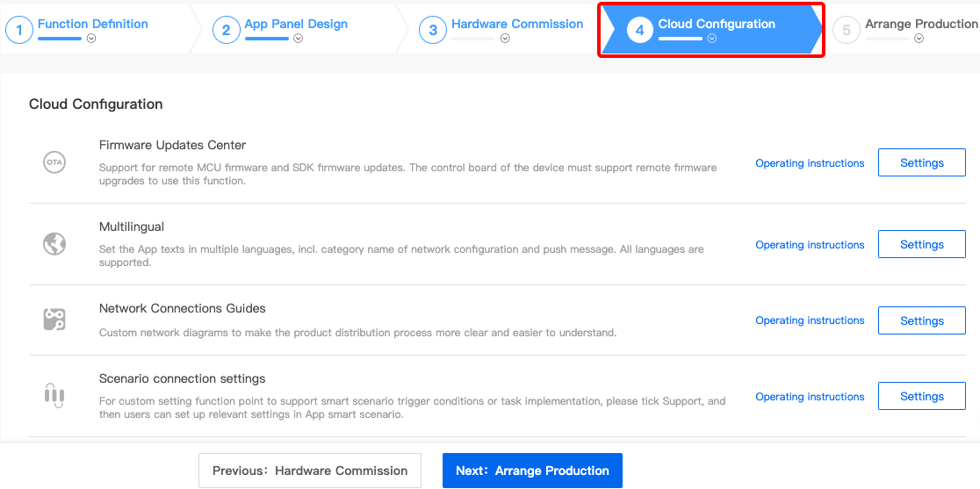Open Settings for Firmware Updates Center
This screenshot has width=980, height=489.
pos(921,162)
